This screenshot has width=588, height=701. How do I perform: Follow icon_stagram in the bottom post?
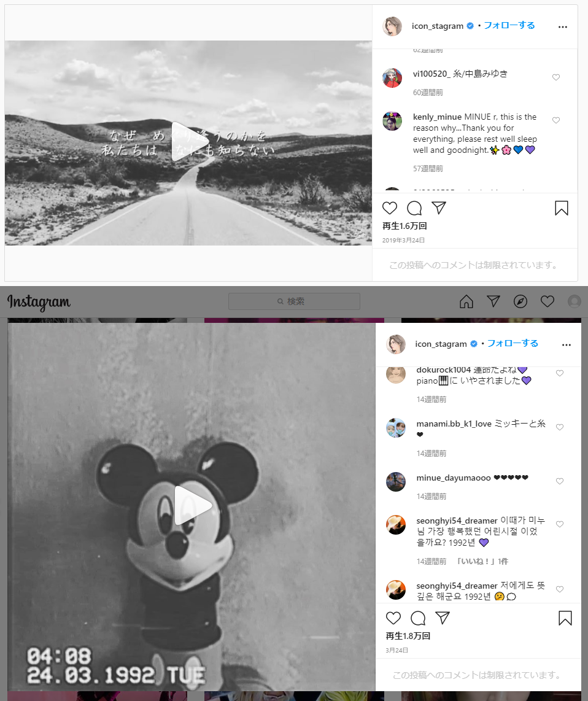point(513,343)
